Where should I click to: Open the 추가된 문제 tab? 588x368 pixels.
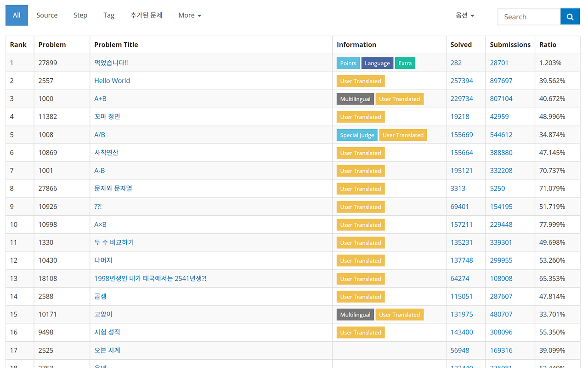(x=147, y=15)
